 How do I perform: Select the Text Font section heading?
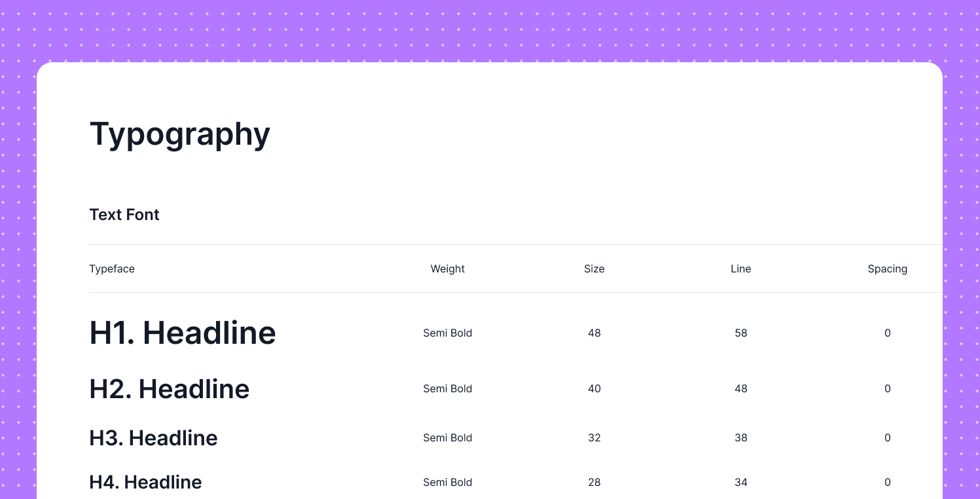(124, 215)
